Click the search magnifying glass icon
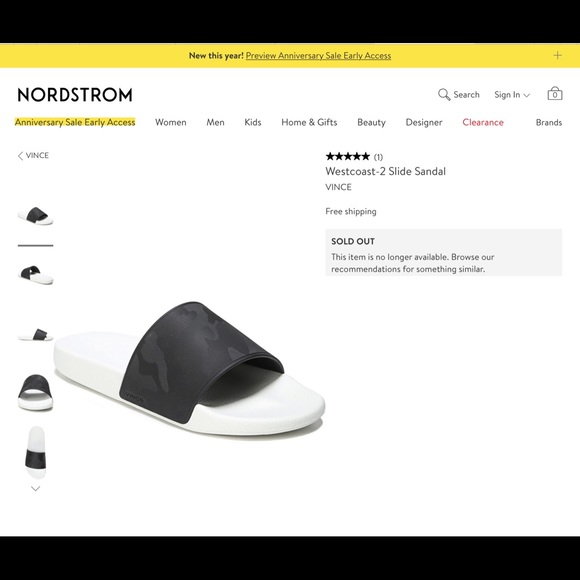 (x=444, y=95)
